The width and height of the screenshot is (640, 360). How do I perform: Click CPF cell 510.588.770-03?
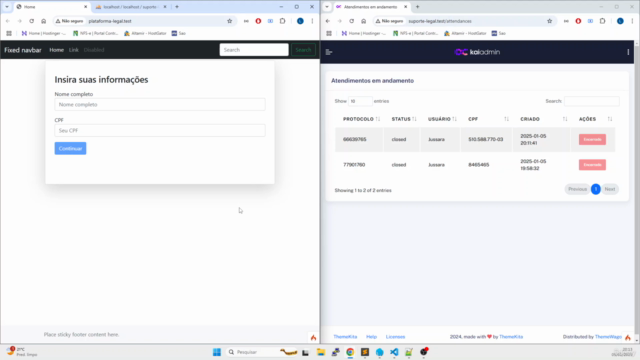click(x=486, y=139)
